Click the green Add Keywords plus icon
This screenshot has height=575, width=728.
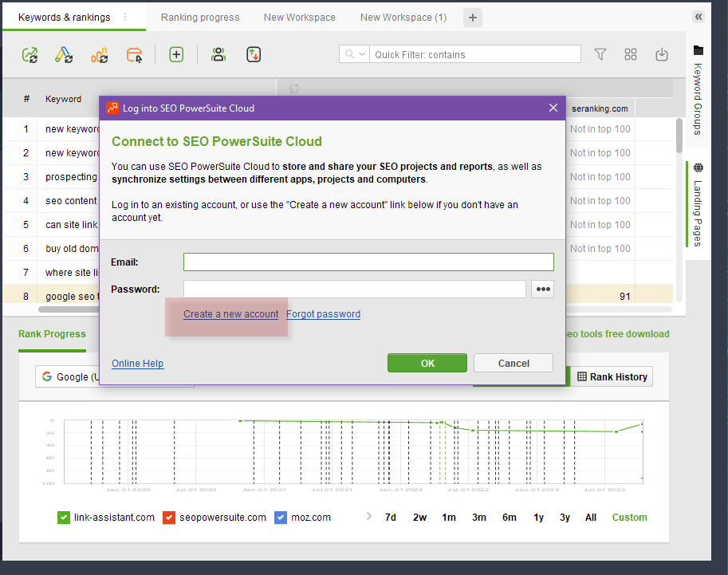pos(176,55)
